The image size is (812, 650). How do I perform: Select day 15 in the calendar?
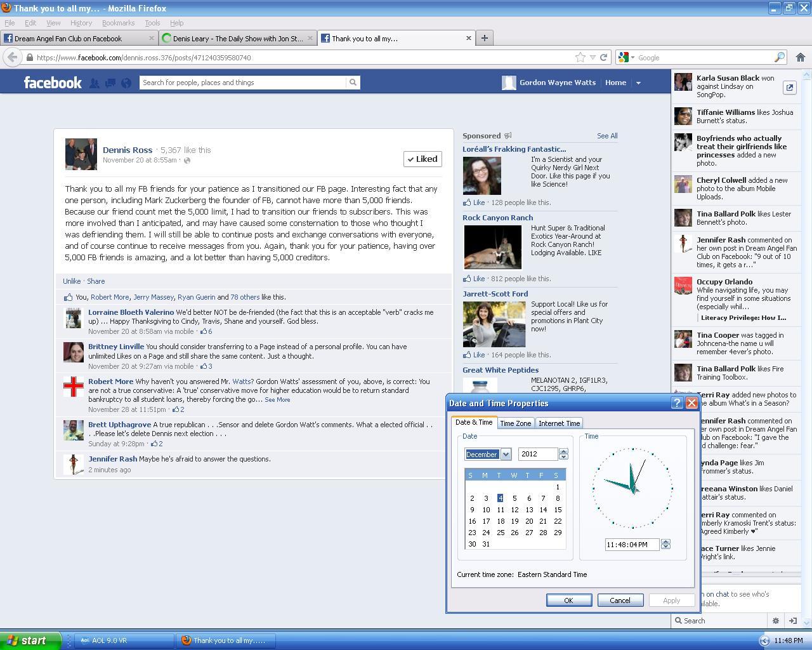(x=558, y=510)
